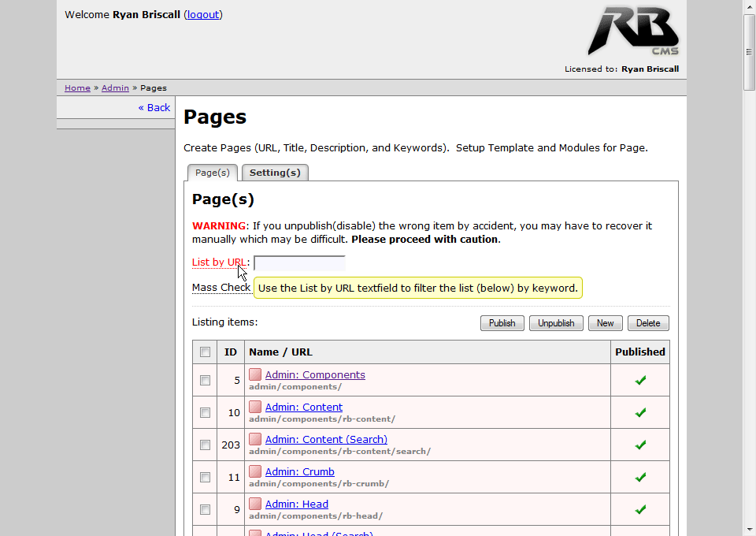The height and width of the screenshot is (536, 756).
Task: Click the red page icon beside Admin: Components
Action: (255, 374)
